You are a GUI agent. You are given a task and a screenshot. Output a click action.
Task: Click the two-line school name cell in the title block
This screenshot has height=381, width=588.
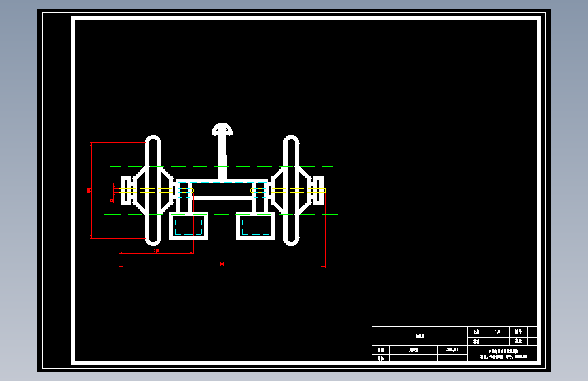[x=503, y=354]
